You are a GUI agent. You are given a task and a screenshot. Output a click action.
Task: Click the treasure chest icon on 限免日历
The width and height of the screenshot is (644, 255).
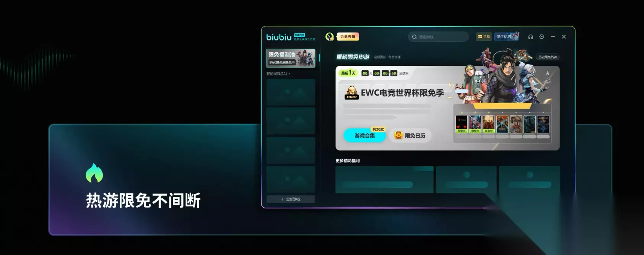pos(398,135)
